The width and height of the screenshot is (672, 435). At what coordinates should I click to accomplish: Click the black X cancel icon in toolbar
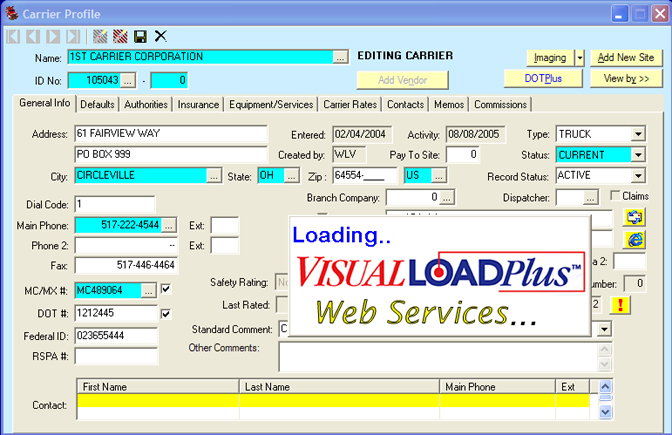tap(161, 36)
